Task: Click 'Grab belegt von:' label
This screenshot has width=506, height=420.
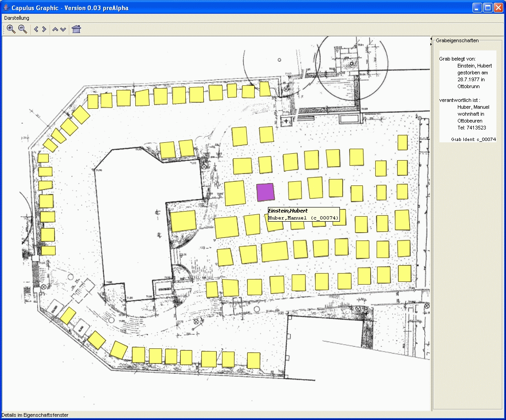Action: point(457,59)
